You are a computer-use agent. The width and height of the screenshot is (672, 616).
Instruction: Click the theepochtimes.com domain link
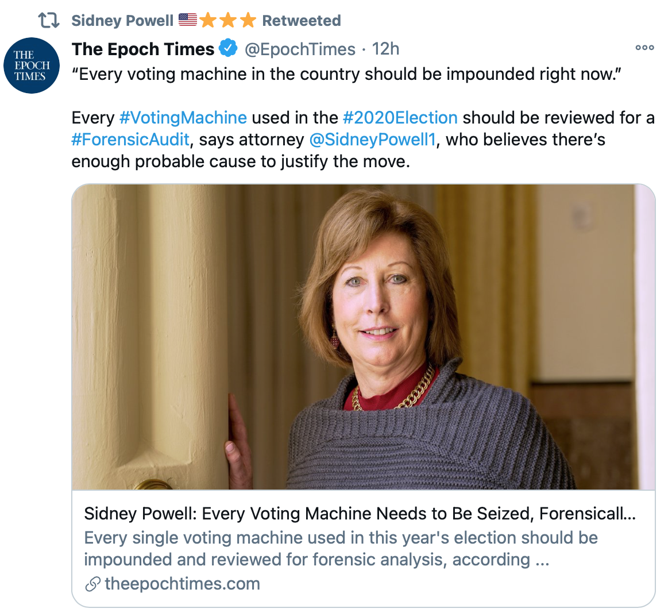pos(182,584)
